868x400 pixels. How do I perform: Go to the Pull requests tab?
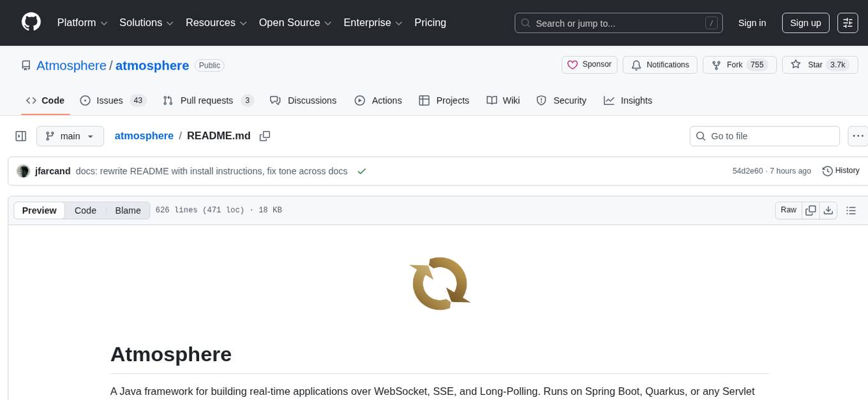[x=208, y=100]
